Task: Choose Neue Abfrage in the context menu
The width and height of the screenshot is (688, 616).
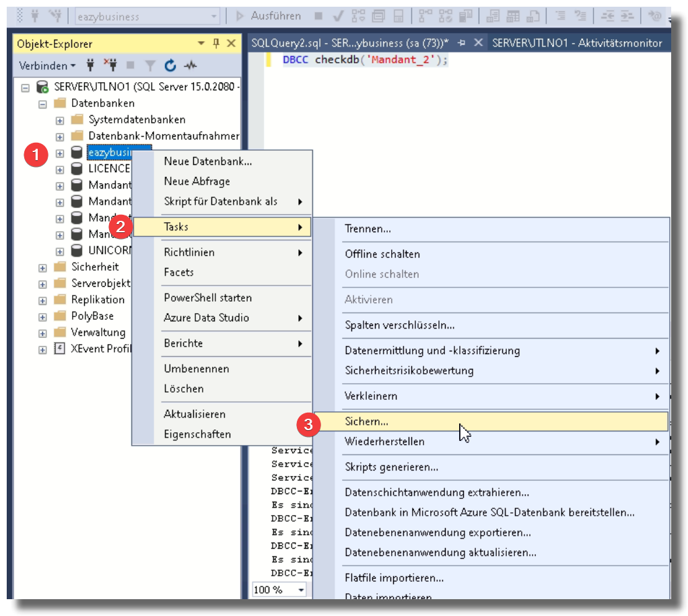Action: click(x=197, y=181)
